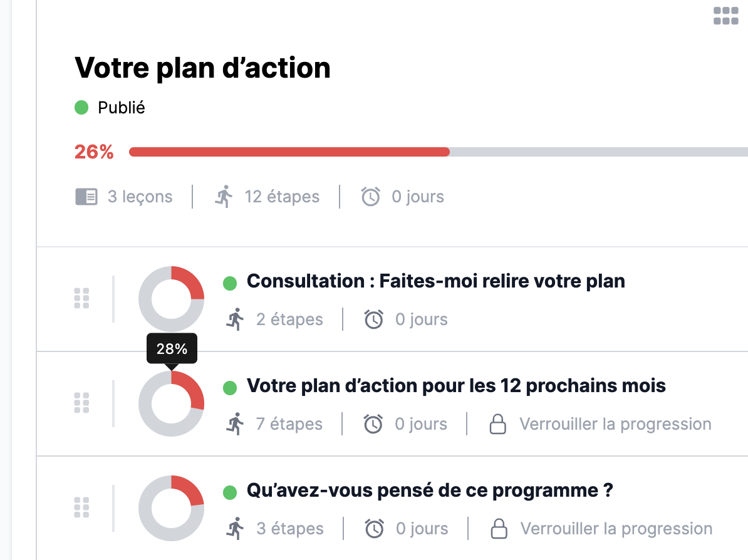
Task: Click the progress donut of Qu'avez-vous pensé lesson
Action: (x=171, y=507)
